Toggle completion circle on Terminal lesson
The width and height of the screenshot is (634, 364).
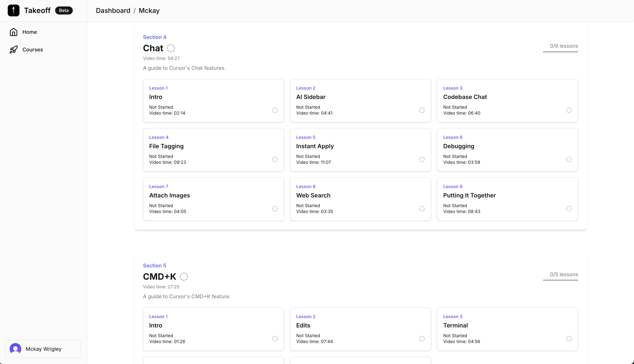tap(569, 339)
